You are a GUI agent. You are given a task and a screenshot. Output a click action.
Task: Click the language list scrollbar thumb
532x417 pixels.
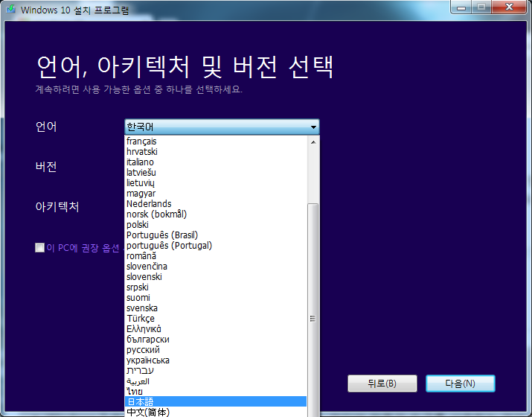(313, 310)
